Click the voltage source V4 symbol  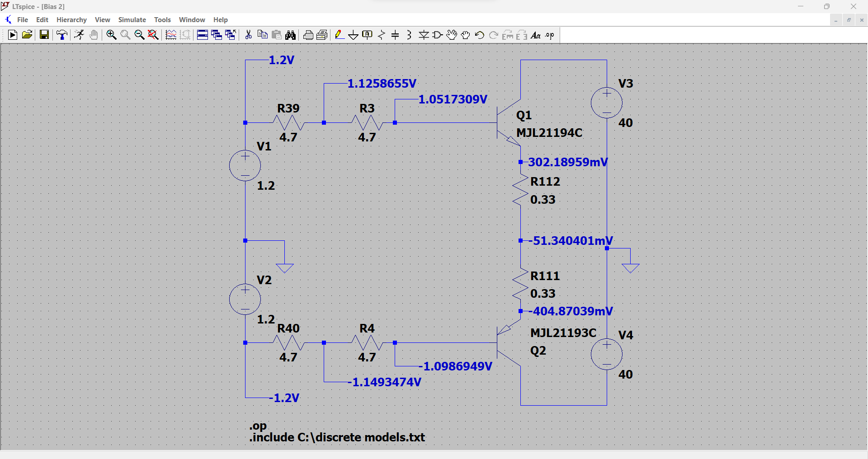(607, 354)
